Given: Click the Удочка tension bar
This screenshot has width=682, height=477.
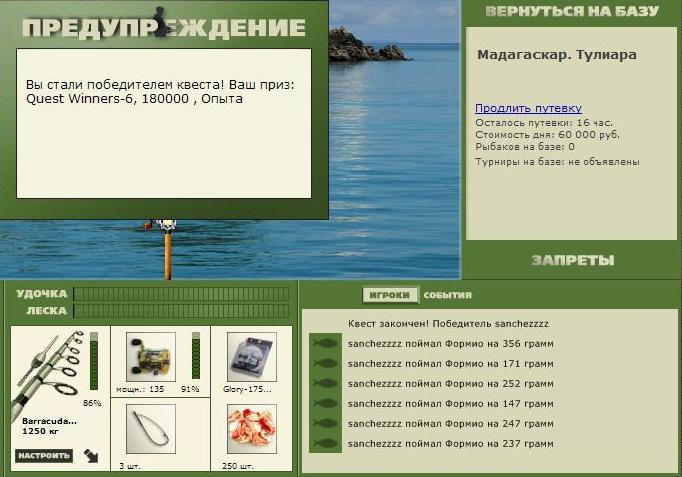Looking at the screenshot, I should pyautogui.click(x=181, y=294).
